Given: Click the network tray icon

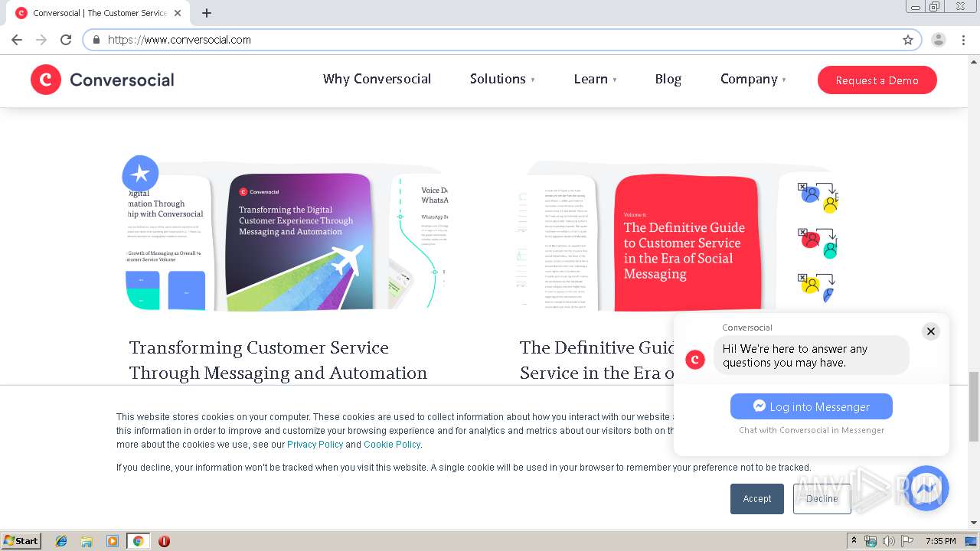Looking at the screenshot, I should (871, 541).
